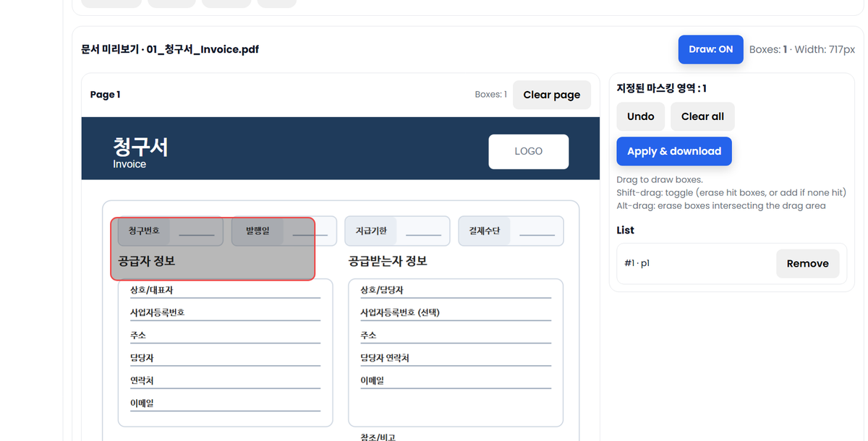Image resolution: width=868 pixels, height=441 pixels.
Task: Click the Page 1 label
Action: [105, 94]
